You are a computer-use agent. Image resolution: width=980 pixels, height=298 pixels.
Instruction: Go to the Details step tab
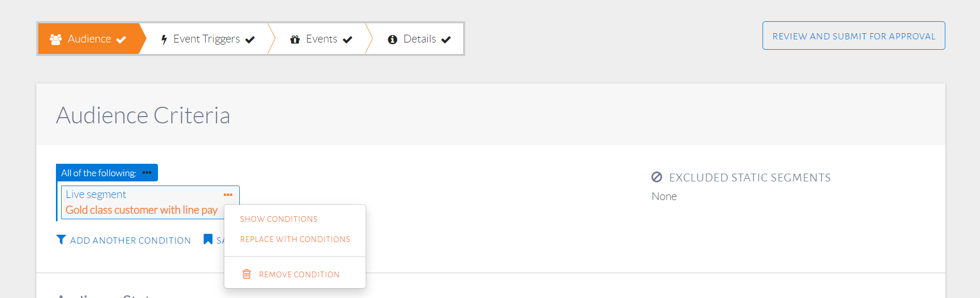(420, 39)
